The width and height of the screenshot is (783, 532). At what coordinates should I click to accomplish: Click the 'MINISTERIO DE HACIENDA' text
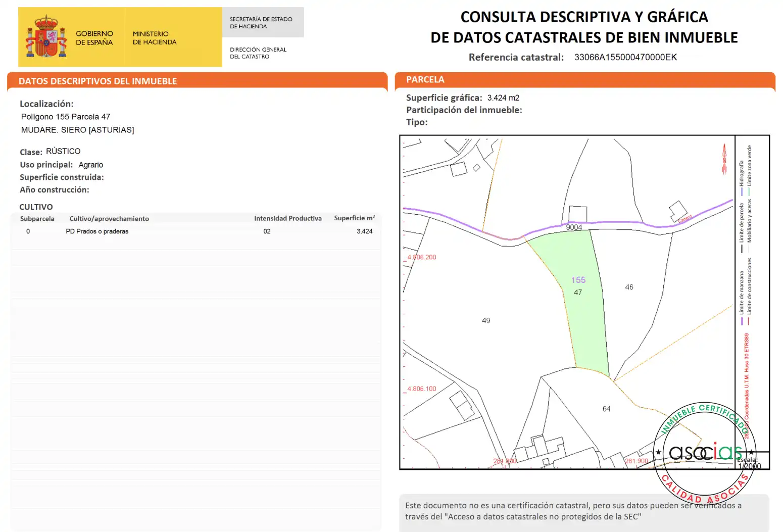155,38
